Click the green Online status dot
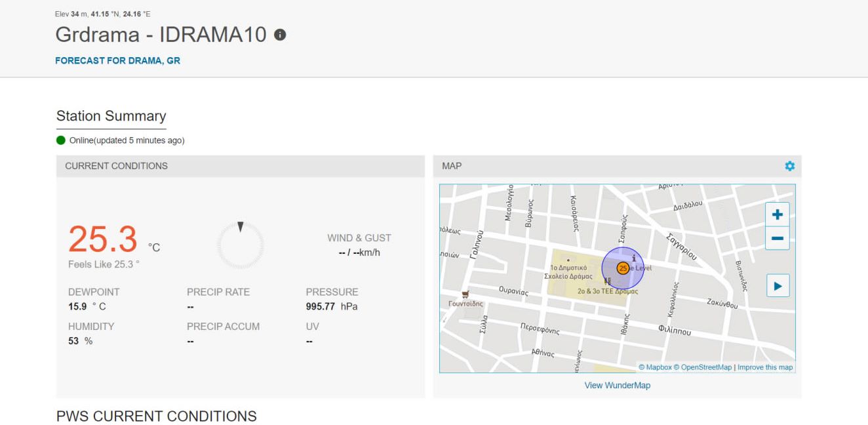868x425 pixels. point(61,140)
